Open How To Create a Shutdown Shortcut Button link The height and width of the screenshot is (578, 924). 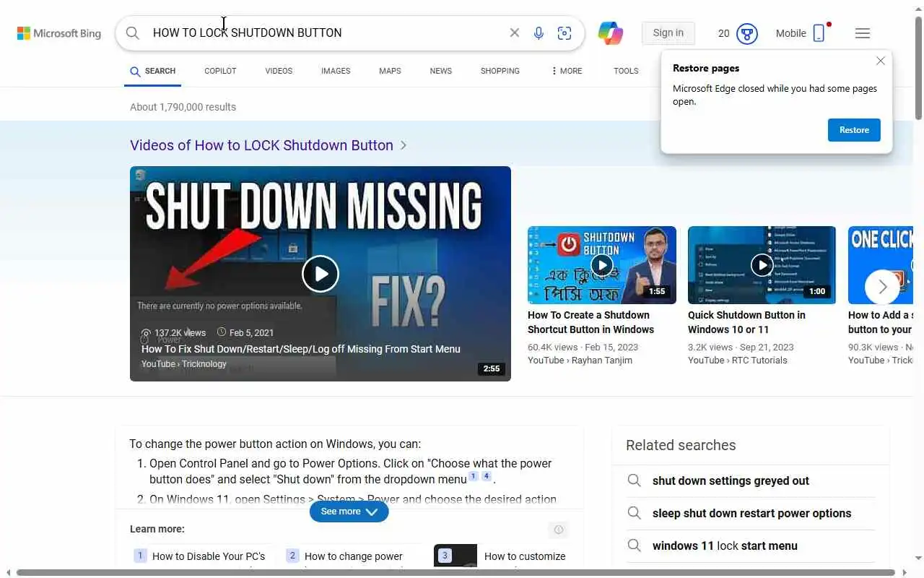590,322
